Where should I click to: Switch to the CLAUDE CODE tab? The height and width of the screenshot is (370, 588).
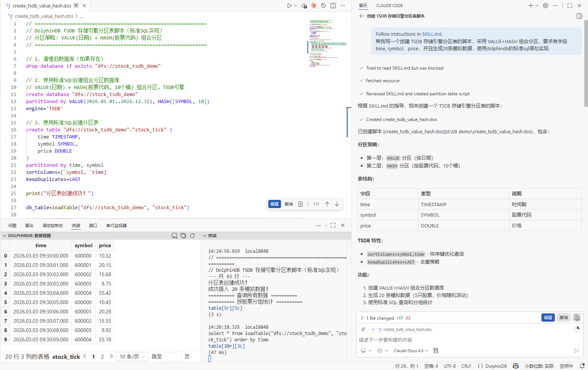(389, 6)
